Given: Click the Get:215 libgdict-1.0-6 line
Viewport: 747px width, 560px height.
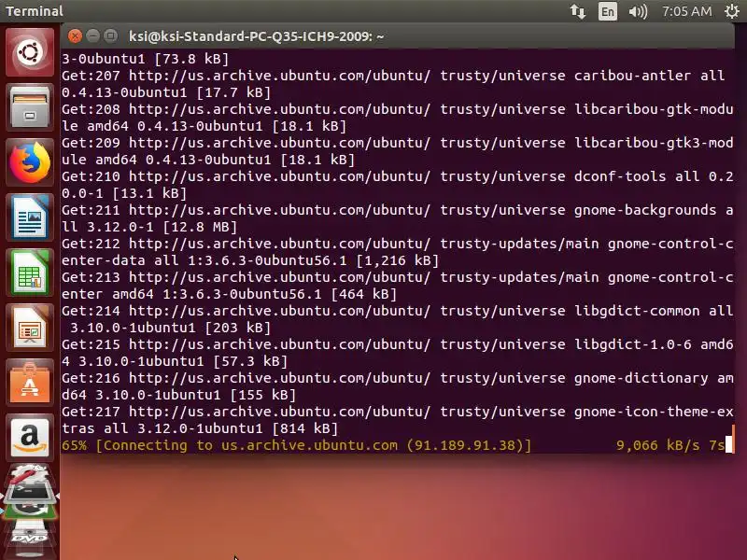Looking at the screenshot, I should 398,353.
